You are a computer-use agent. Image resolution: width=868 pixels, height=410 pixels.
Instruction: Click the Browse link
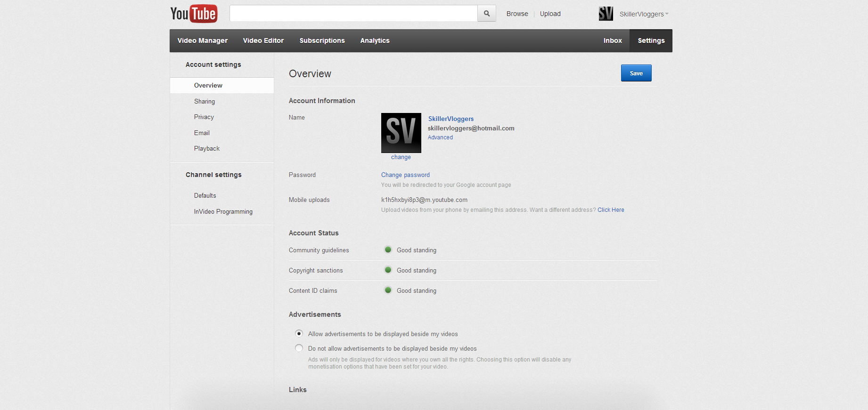coord(517,14)
